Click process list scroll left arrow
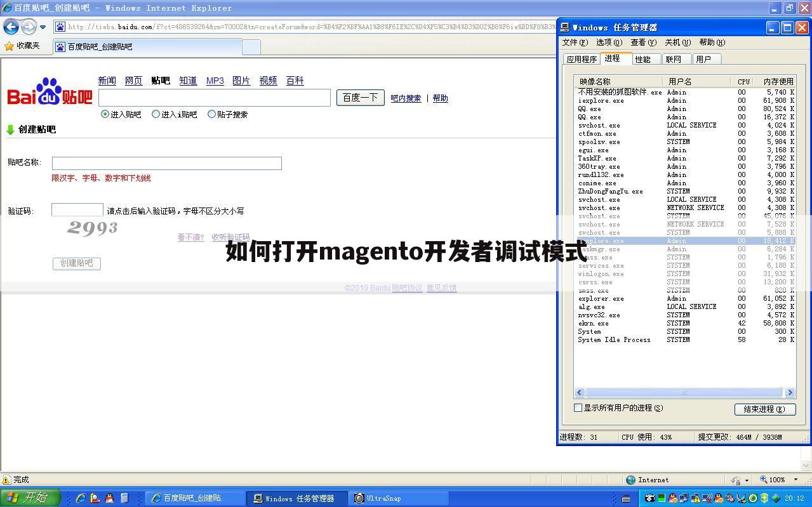Viewport: 812px width, 507px height. [579, 393]
